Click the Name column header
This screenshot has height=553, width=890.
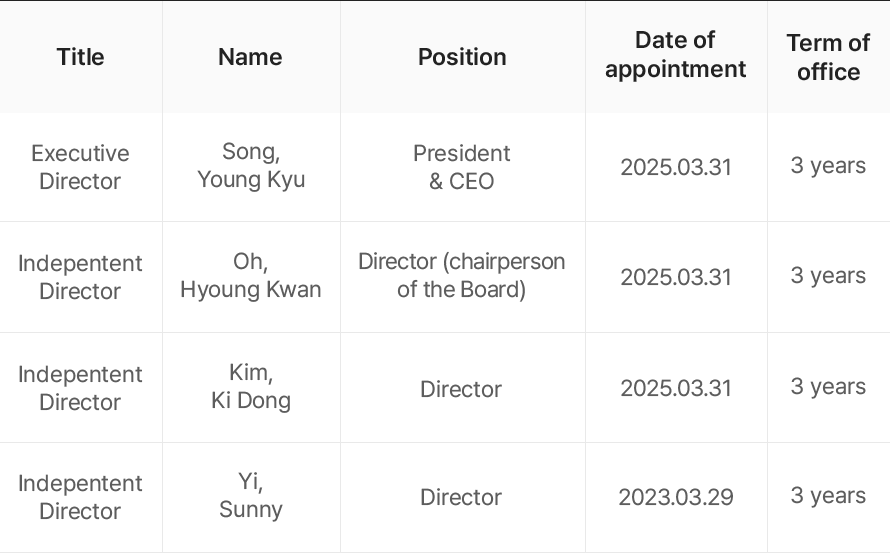(250, 57)
